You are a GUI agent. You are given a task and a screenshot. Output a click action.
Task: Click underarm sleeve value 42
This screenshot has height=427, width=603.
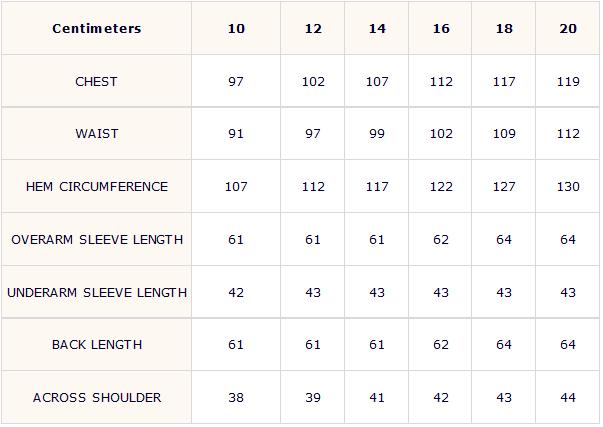tap(236, 293)
